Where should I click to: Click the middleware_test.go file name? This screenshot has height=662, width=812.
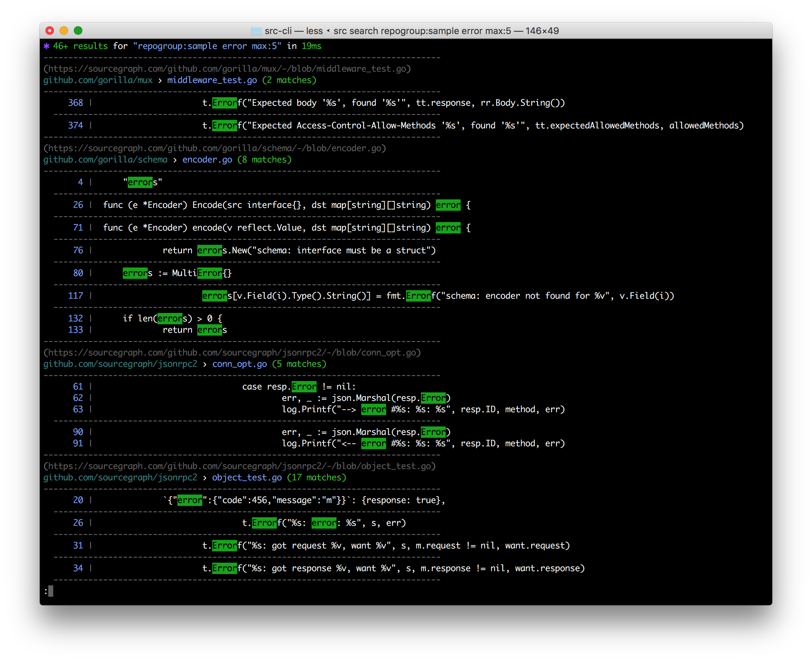pyautogui.click(x=212, y=81)
